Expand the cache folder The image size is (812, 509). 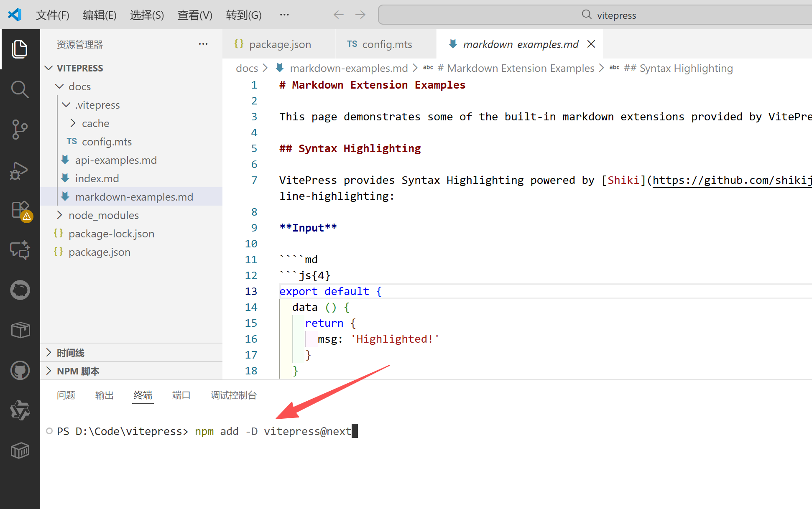95,123
